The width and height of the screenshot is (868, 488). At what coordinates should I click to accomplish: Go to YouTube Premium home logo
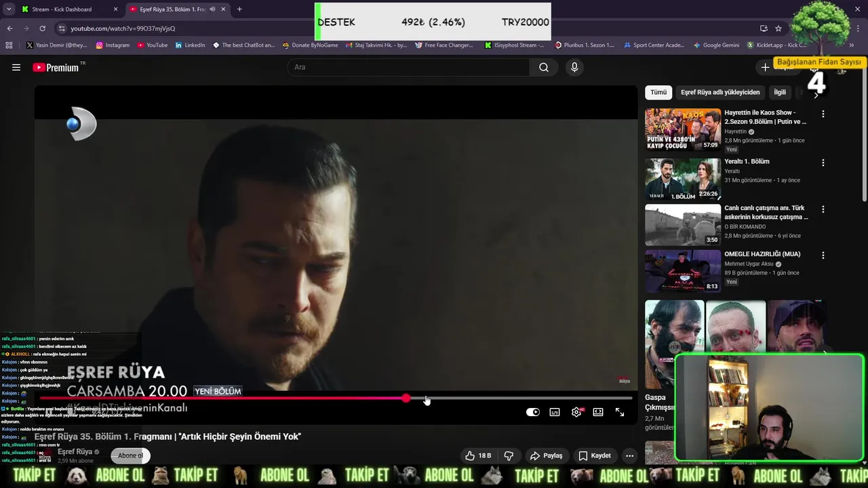click(56, 67)
